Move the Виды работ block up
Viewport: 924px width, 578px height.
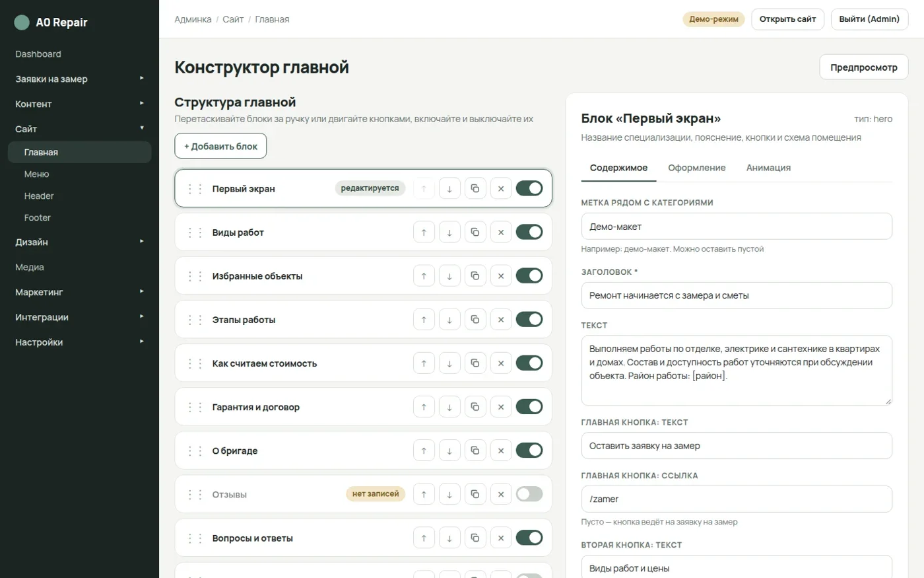point(424,233)
